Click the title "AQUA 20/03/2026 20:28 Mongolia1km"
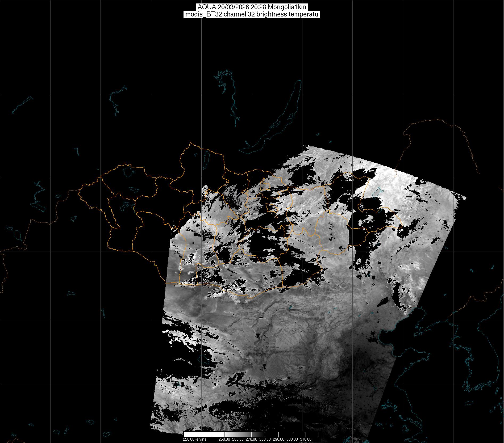Viewport: 504px width, 443px height. point(252,7)
